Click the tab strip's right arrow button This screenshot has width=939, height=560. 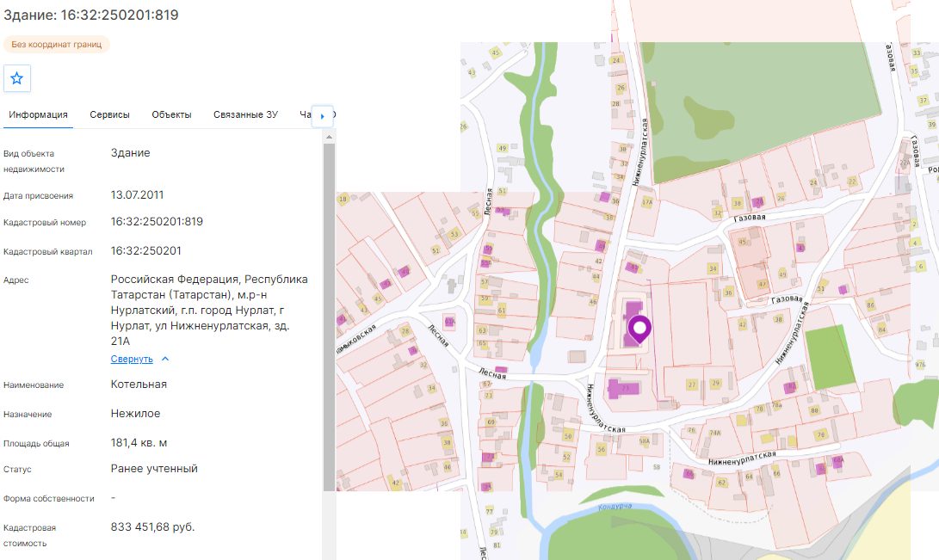coord(323,116)
